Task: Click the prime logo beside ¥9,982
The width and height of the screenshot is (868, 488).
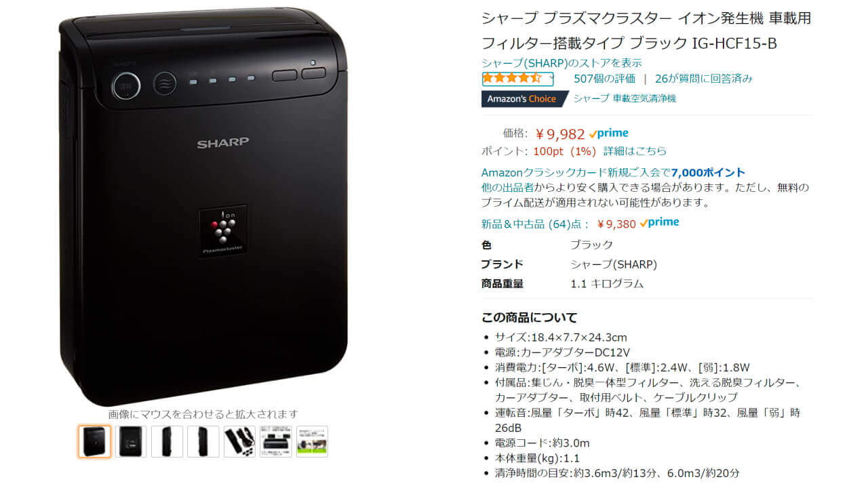Action: [x=609, y=134]
